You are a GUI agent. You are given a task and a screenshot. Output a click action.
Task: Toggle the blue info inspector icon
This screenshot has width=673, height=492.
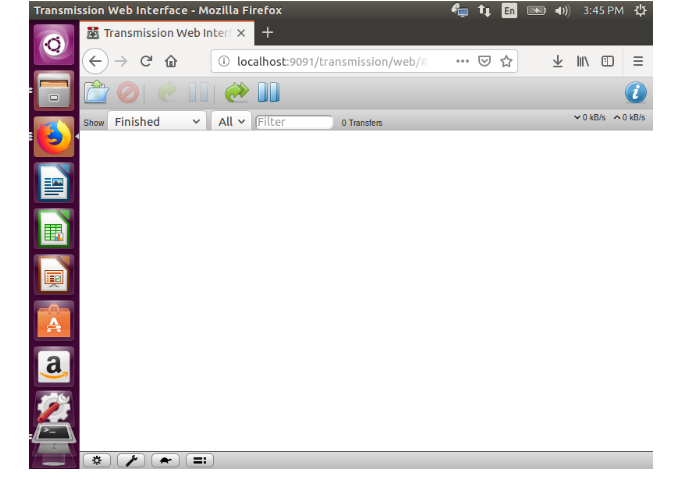pyautogui.click(x=636, y=92)
